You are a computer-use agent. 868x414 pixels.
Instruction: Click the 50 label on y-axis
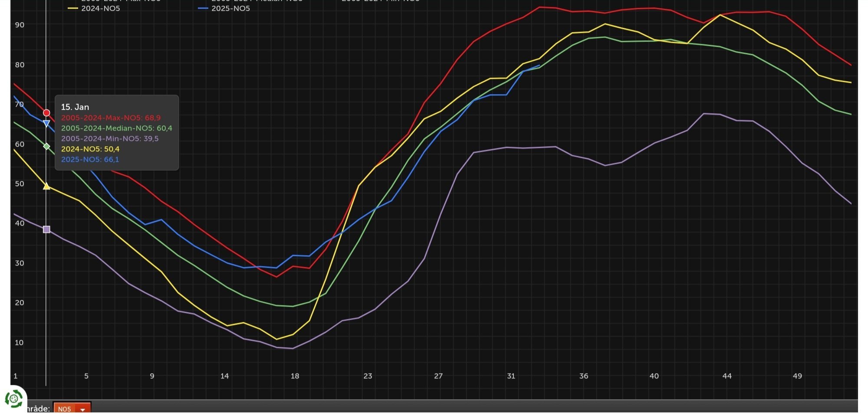point(20,184)
